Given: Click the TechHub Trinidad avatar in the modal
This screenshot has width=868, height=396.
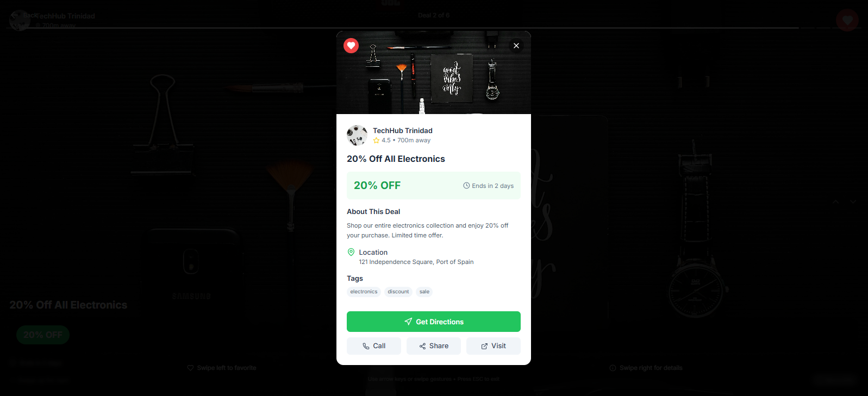Looking at the screenshot, I should [357, 135].
